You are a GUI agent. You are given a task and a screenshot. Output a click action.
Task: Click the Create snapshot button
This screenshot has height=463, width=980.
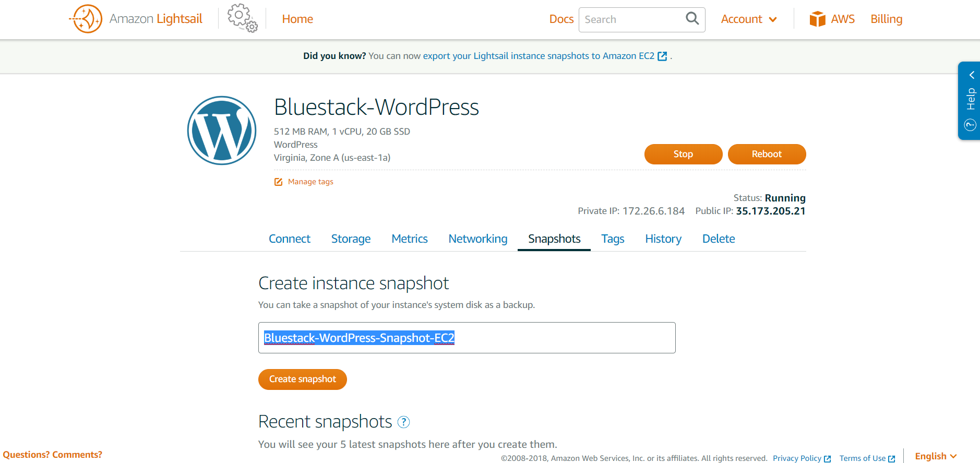[x=303, y=379]
